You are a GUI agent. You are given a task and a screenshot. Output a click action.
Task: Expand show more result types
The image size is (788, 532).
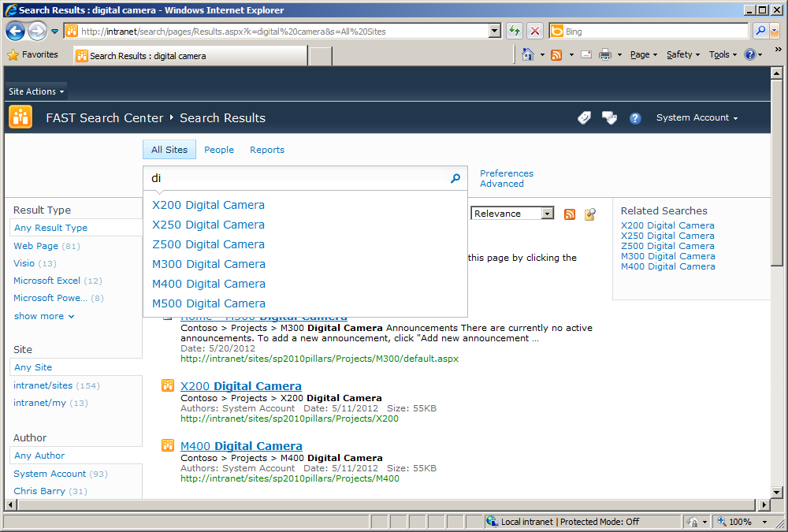pos(44,316)
